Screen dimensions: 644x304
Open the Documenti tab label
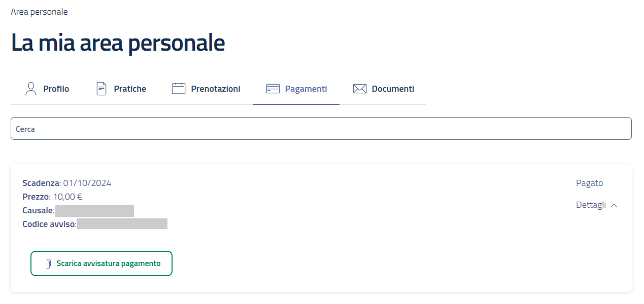[x=393, y=89]
